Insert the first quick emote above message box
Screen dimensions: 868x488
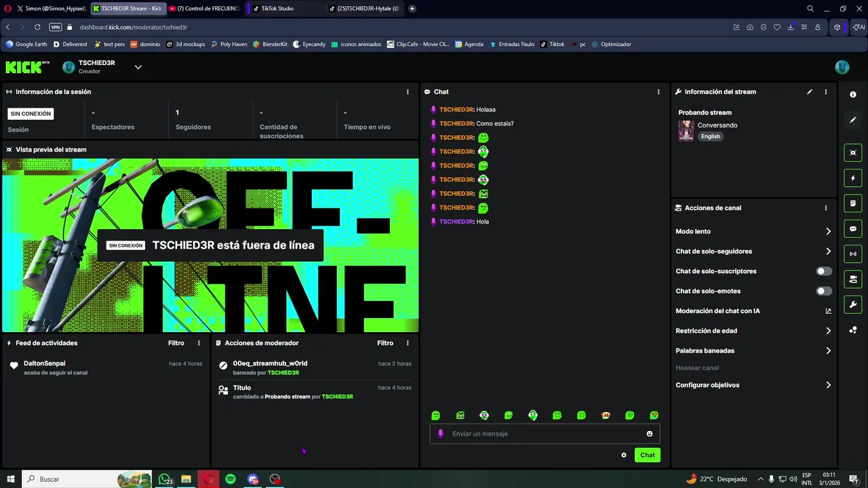[436, 415]
